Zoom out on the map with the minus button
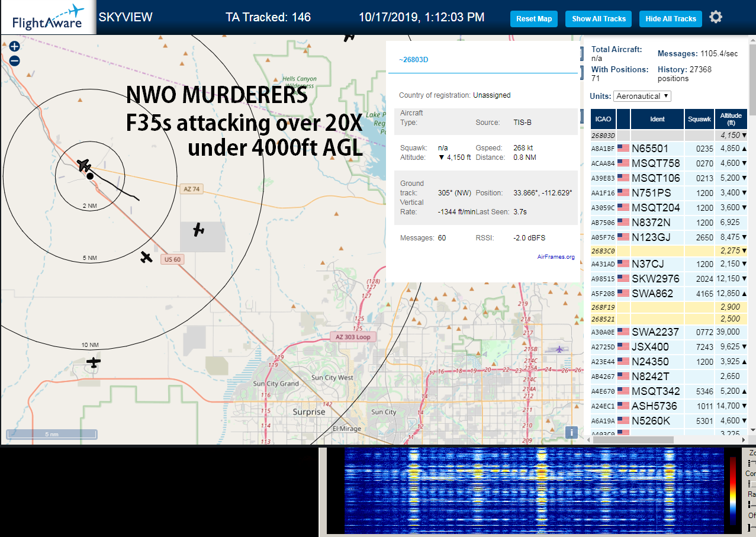The height and width of the screenshot is (537, 756). pyautogui.click(x=15, y=60)
